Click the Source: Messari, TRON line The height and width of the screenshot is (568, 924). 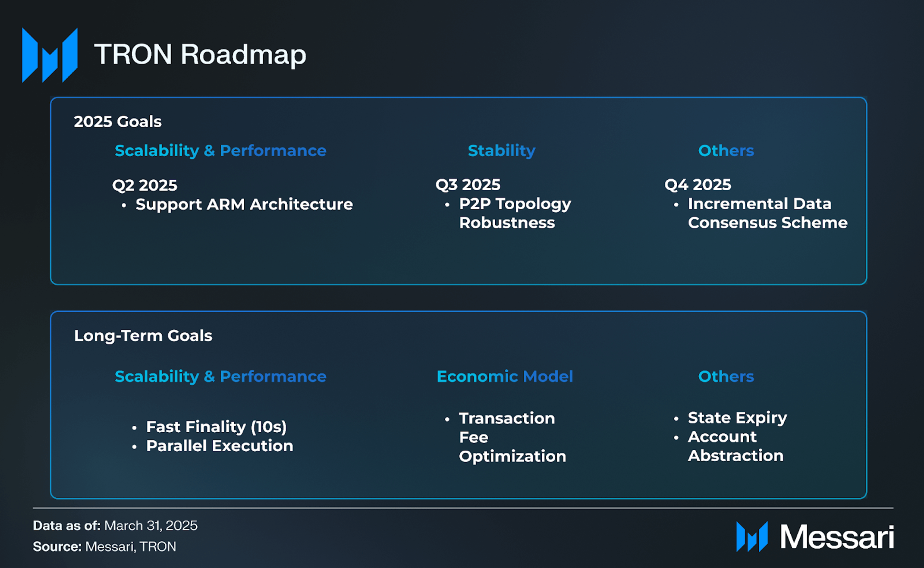104,546
